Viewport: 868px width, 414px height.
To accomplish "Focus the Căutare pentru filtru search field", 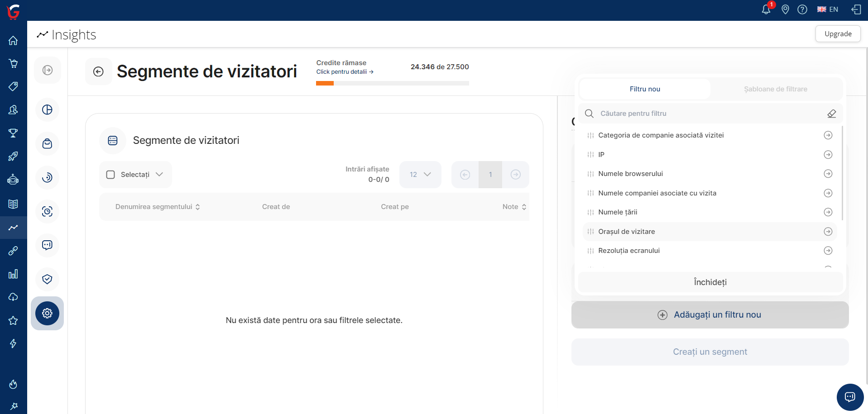I will point(710,114).
